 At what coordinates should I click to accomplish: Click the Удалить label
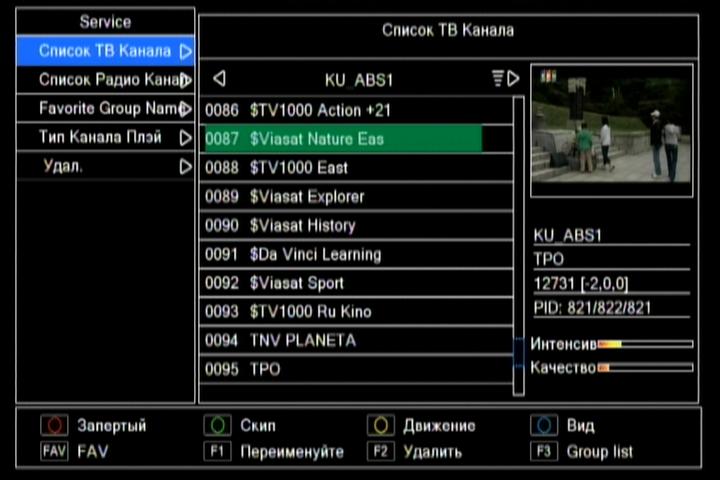tap(433, 452)
